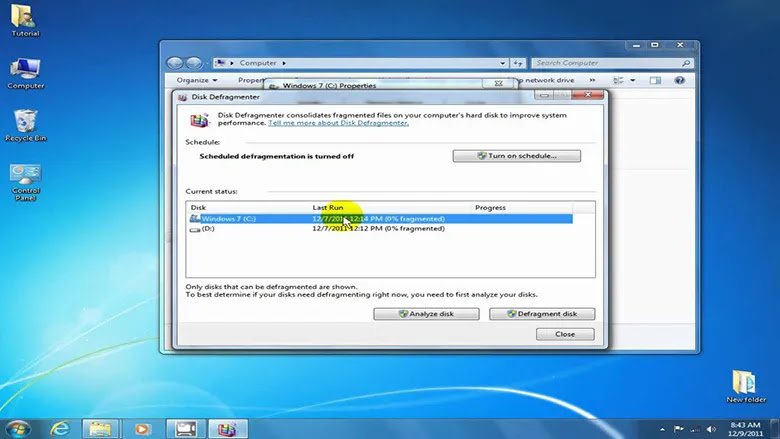Open the Recycle Bin on the desktop
Image resolution: width=780 pixels, height=439 pixels.
click(25, 125)
